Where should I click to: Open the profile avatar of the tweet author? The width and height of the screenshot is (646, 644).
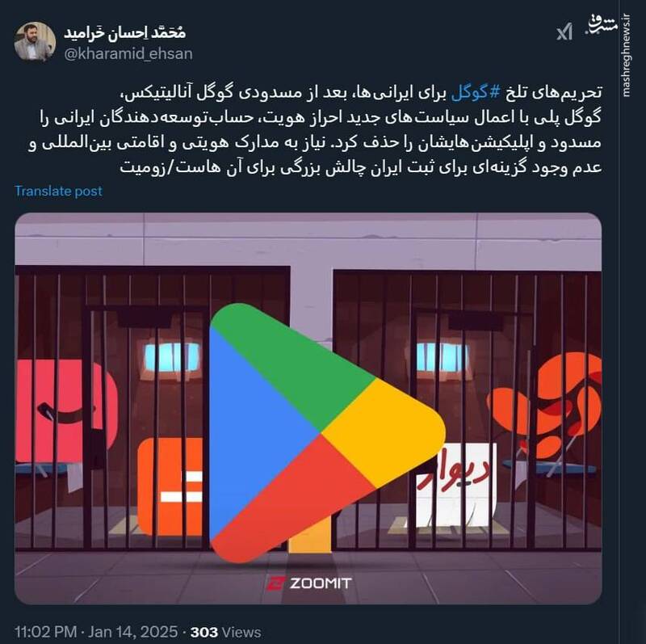[x=35, y=42]
